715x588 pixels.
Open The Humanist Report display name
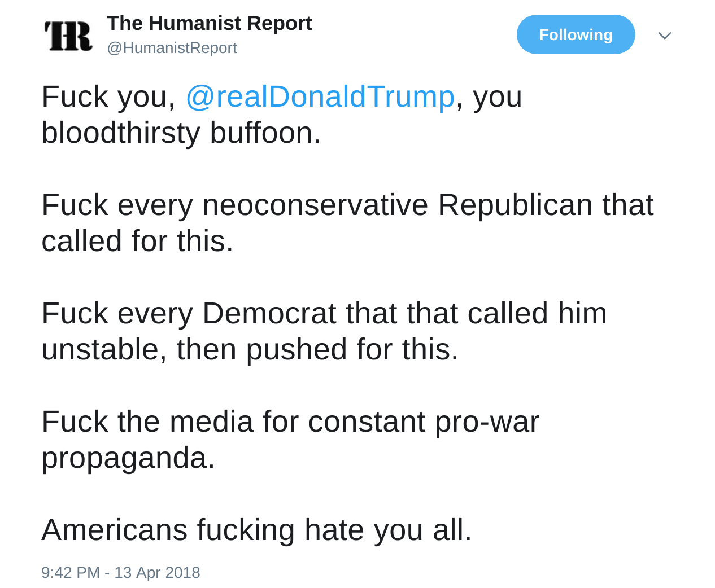click(x=209, y=23)
